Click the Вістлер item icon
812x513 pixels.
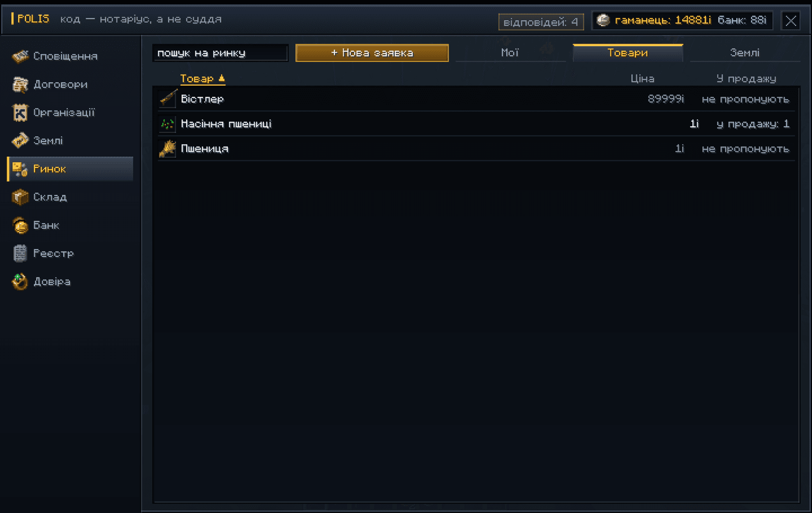pos(167,99)
